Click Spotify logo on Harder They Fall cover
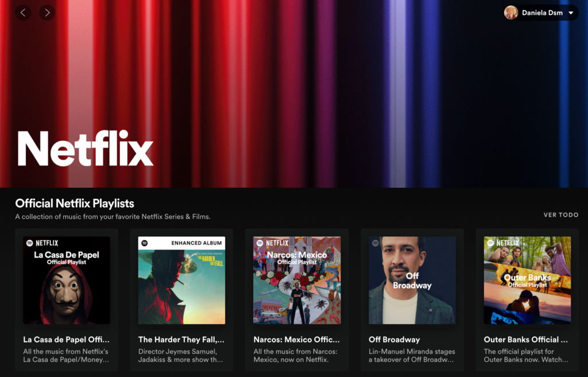The image size is (588, 377). [x=145, y=243]
